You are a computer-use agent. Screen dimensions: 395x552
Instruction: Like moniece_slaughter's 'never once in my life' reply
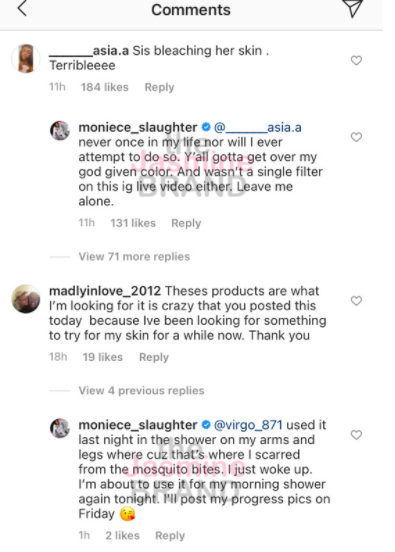click(x=356, y=137)
